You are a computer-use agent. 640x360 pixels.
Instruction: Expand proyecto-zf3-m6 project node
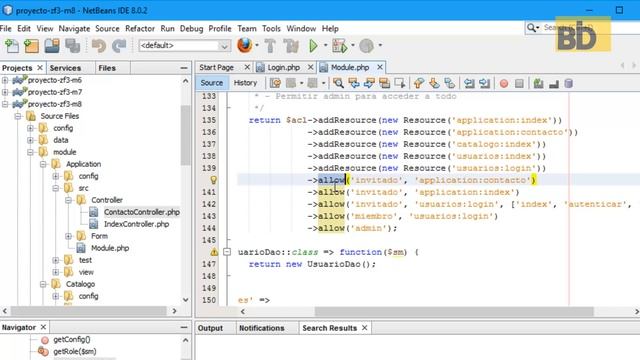(5, 80)
